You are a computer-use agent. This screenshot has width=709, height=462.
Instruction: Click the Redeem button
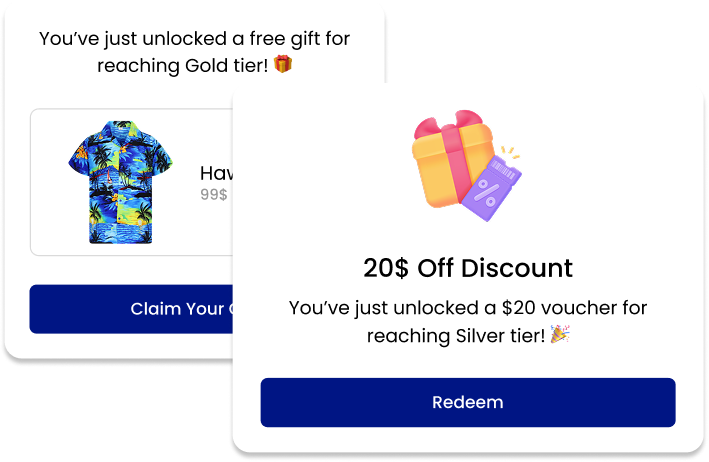pos(468,402)
